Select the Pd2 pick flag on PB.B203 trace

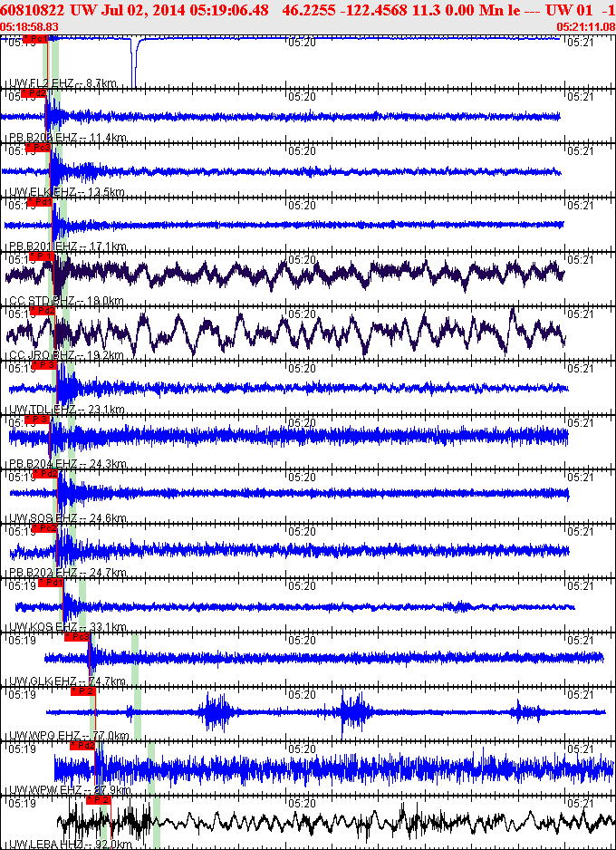tap(35, 93)
